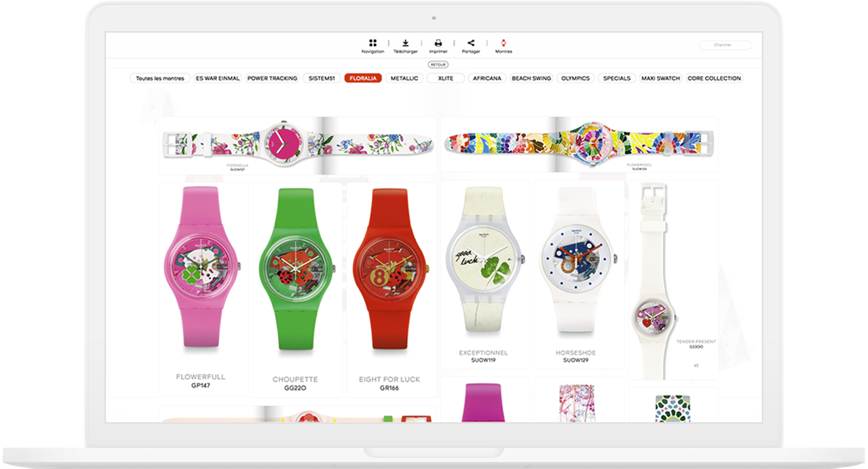Screen dimensions: 868x469
Task: Open the SISTEM51 collection tab
Action: [x=322, y=79]
